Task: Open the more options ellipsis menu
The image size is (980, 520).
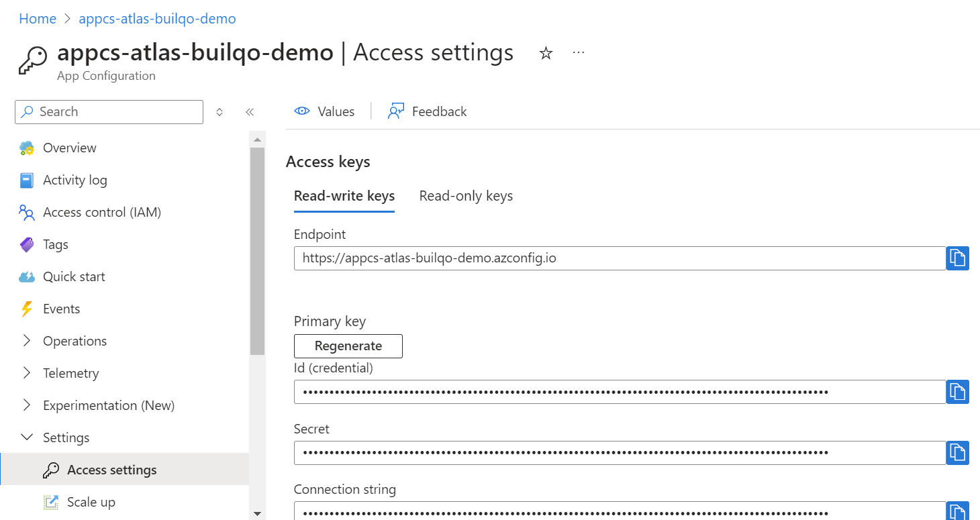Action: point(579,53)
